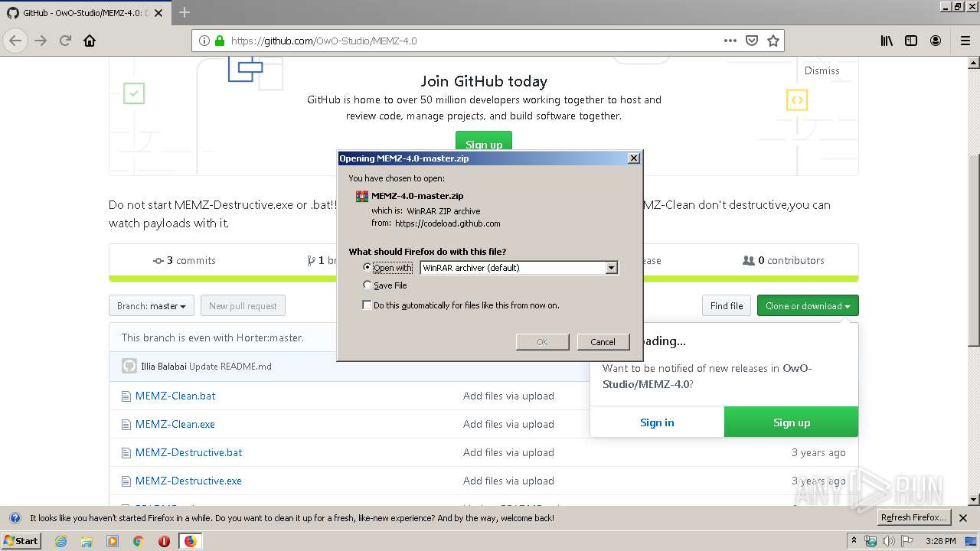Click Sign in on the notification popup

point(657,422)
